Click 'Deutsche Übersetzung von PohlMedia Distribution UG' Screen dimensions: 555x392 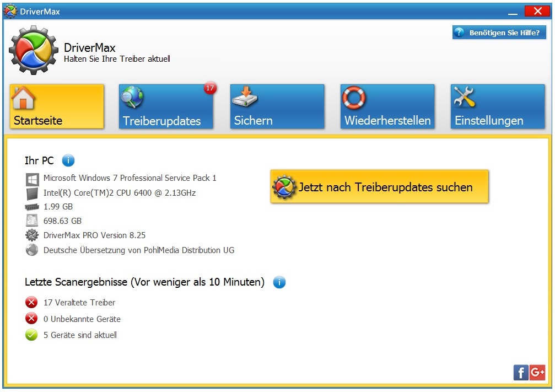pos(139,250)
